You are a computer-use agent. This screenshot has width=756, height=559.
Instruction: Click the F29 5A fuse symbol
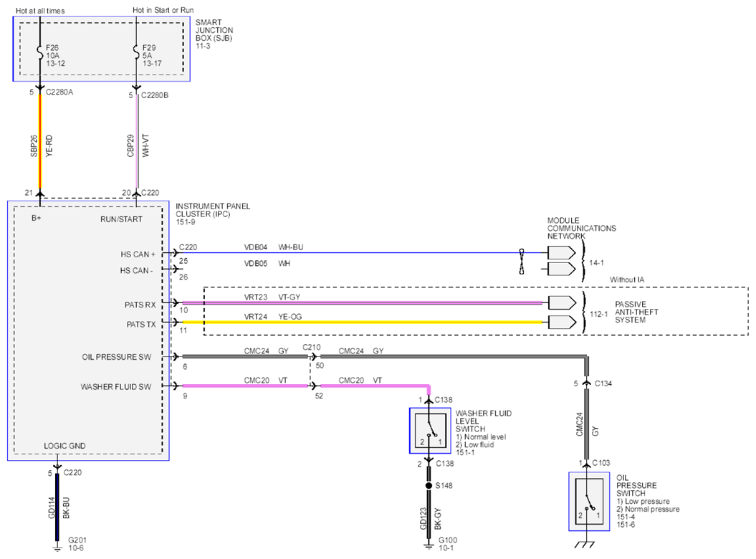coord(136,52)
